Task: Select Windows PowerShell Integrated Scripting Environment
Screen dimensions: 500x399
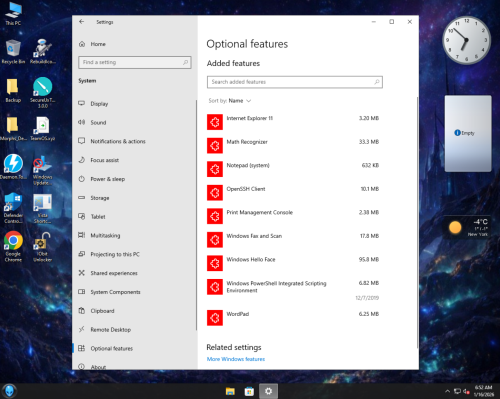Action: point(295,290)
